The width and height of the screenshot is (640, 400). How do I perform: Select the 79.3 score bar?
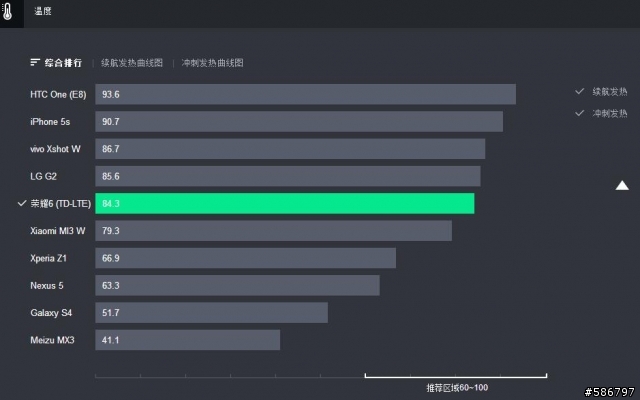(x=273, y=231)
